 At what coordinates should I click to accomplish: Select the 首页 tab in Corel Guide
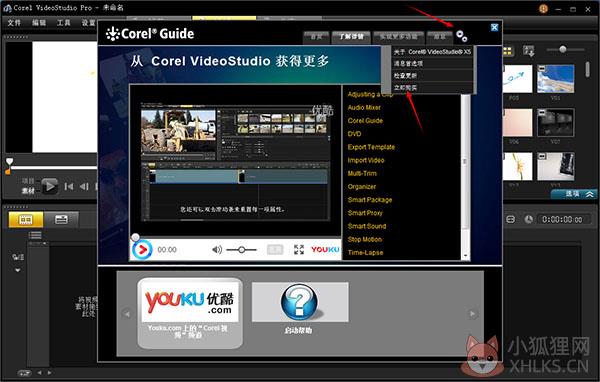[x=316, y=37]
